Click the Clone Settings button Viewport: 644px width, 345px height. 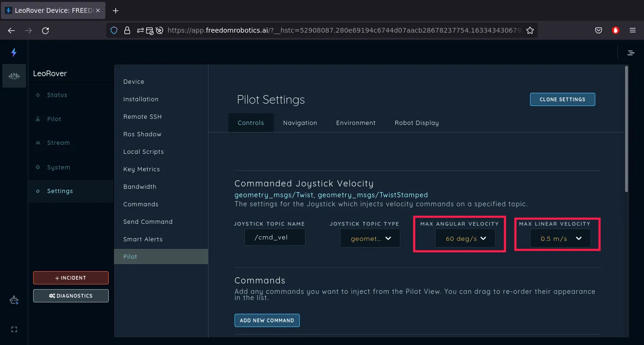[x=562, y=99]
